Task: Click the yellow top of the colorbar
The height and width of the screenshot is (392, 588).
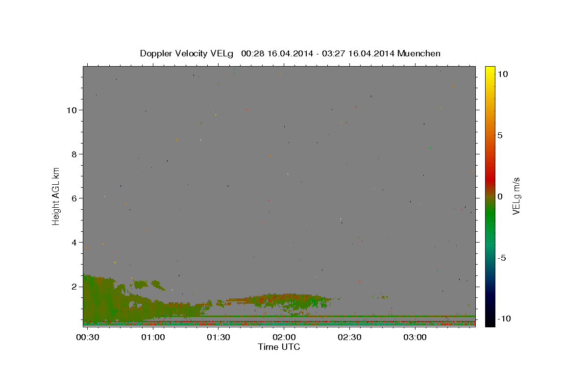Action: pos(490,71)
